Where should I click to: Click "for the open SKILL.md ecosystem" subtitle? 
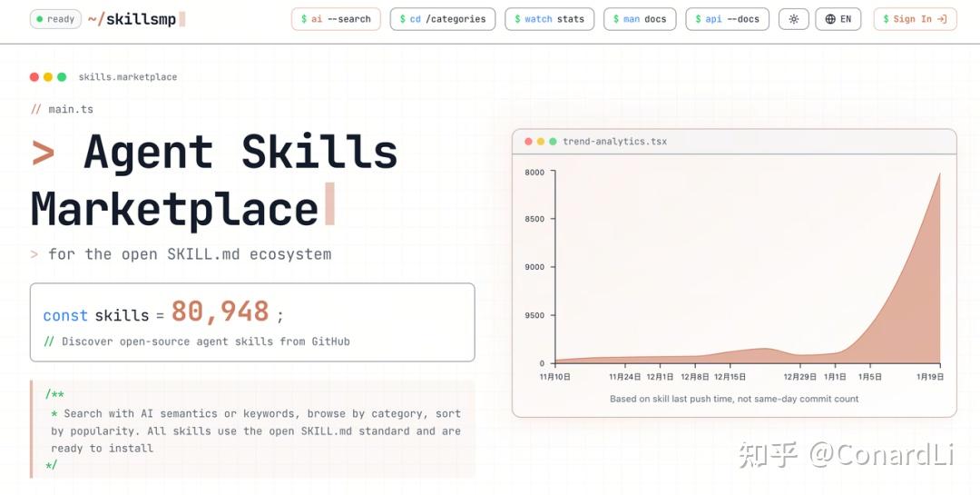coord(190,254)
